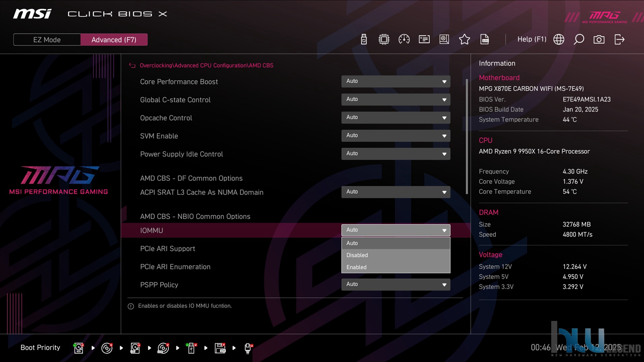Click the AMD CBS - DF Common Options heading
This screenshot has width=644, height=362.
[191, 178]
